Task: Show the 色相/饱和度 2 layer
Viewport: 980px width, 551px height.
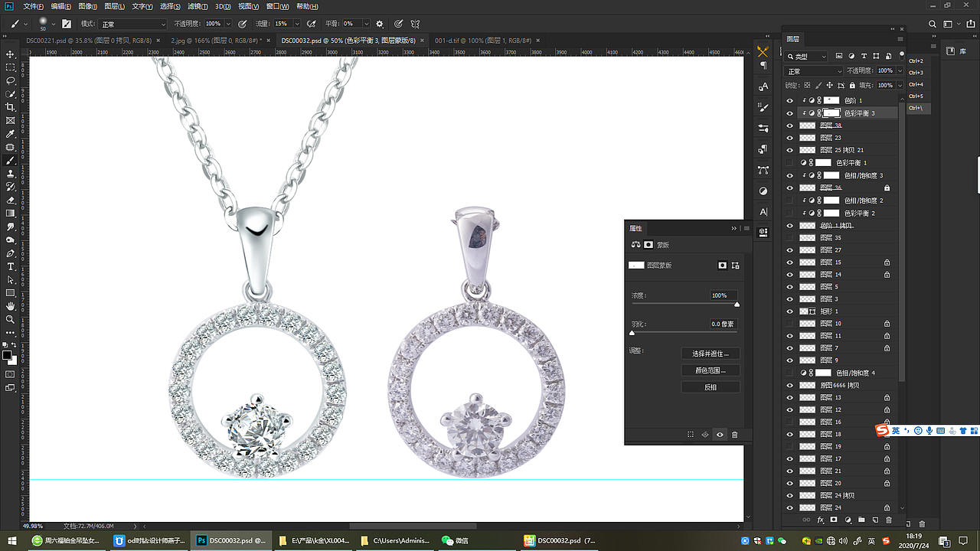Action: [x=790, y=201]
